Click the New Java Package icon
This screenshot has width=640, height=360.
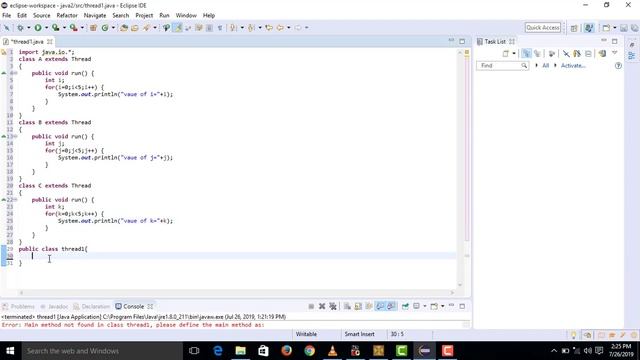[x=93, y=28]
